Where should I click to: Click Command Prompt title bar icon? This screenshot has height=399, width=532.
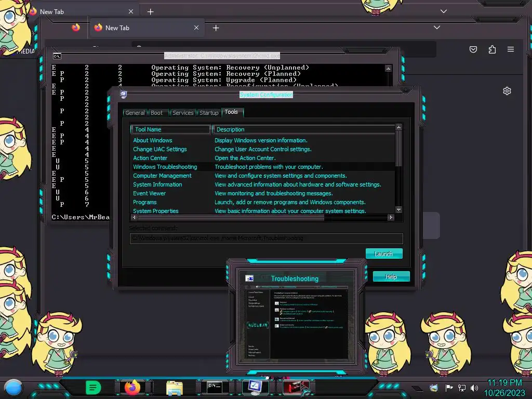(x=57, y=56)
